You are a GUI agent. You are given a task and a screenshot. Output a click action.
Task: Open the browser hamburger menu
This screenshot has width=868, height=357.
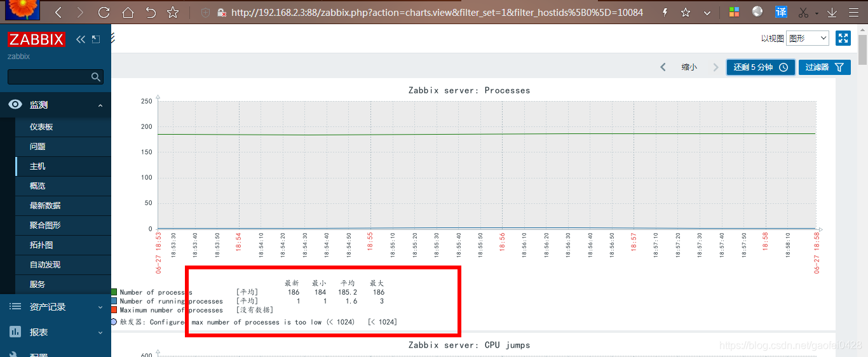pos(854,12)
